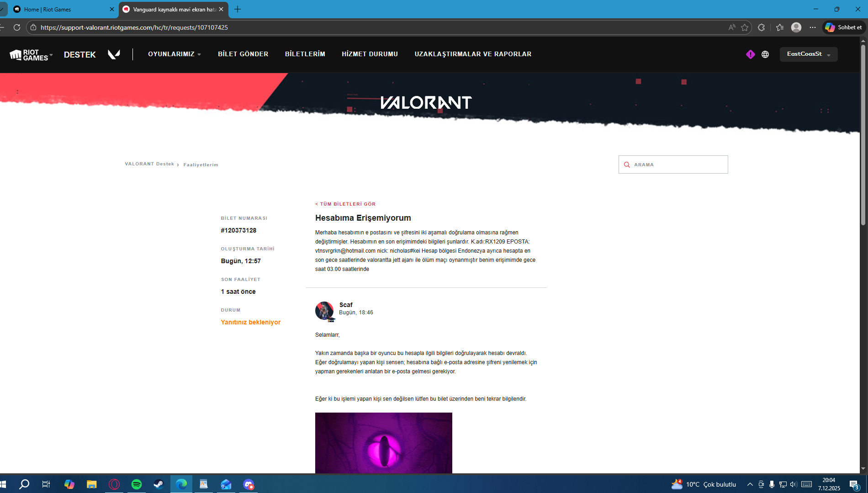Open network settings tray icon
The width and height of the screenshot is (868, 493).
coord(783,484)
